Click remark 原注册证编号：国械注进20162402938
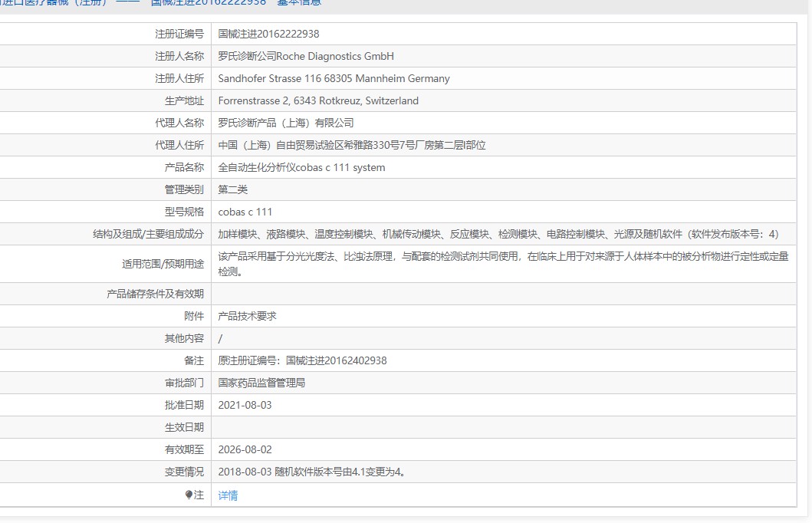The width and height of the screenshot is (812, 523). [302, 360]
